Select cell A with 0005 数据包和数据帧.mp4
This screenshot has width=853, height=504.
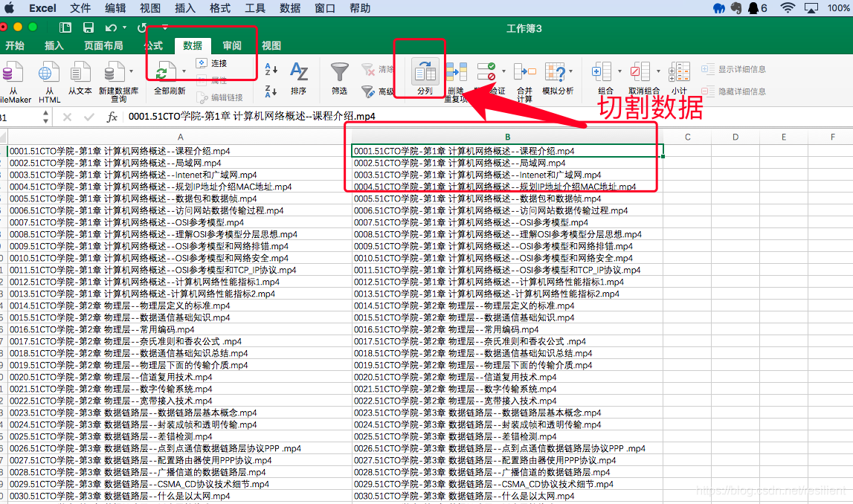tap(180, 198)
